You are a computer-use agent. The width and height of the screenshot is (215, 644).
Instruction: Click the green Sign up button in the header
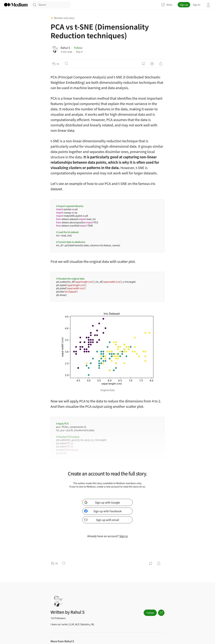click(184, 5)
